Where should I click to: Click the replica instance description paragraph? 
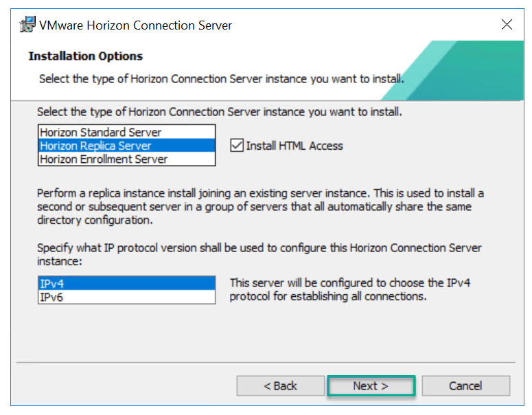[x=259, y=206]
